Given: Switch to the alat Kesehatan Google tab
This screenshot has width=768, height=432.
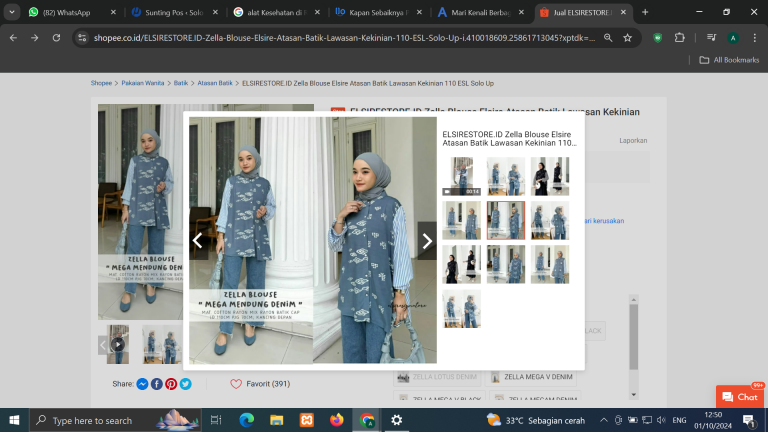Looking at the screenshot, I should (276, 13).
